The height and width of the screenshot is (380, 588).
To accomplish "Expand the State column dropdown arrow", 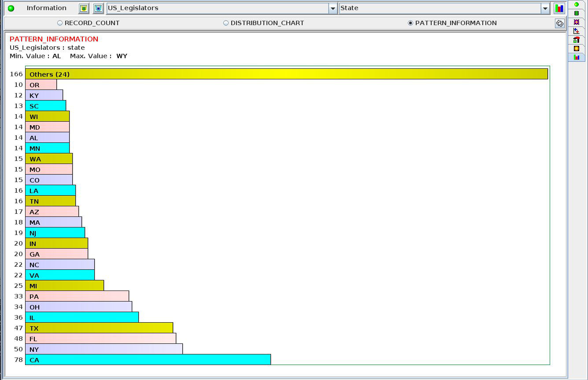I will click(545, 8).
